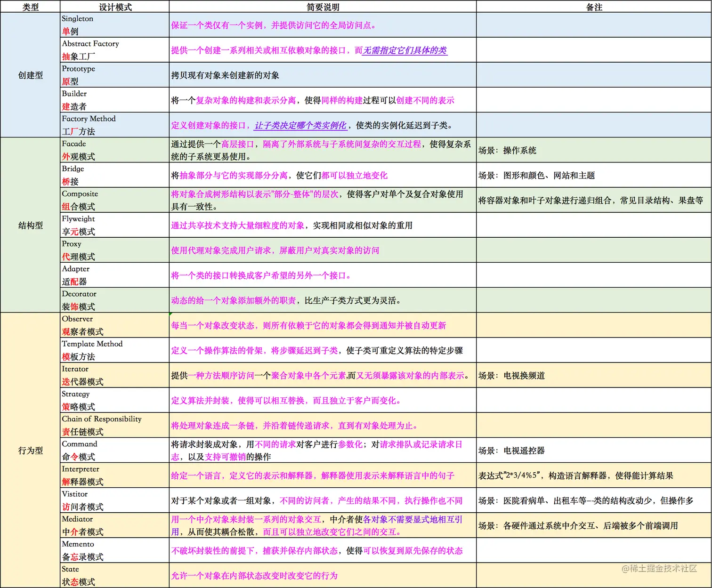Select the 结构型 category cell
The height and width of the screenshot is (588, 712).
30,225
